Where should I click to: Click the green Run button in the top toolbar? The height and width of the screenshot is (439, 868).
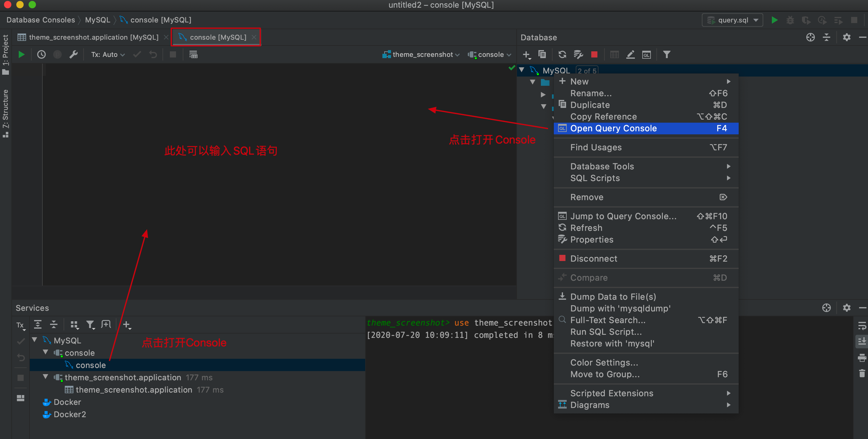click(x=774, y=20)
